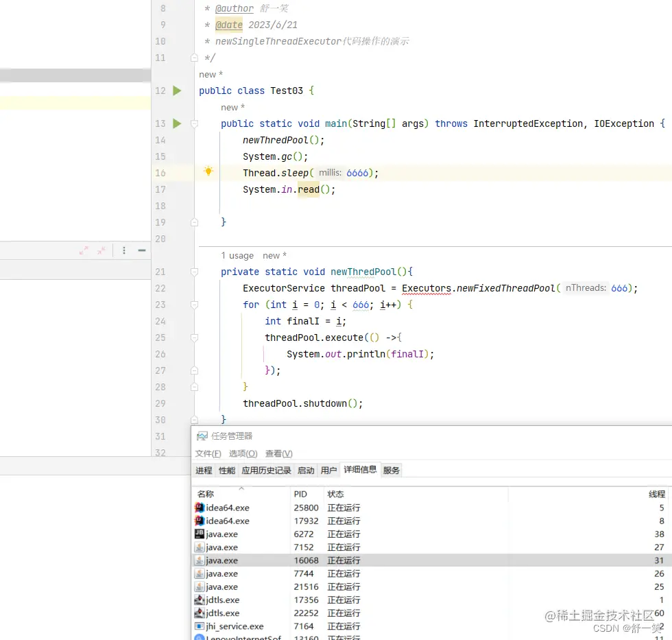Viewport: 672px width, 640px height.
Task: Click thread count 38 for java.exe
Action: click(659, 534)
